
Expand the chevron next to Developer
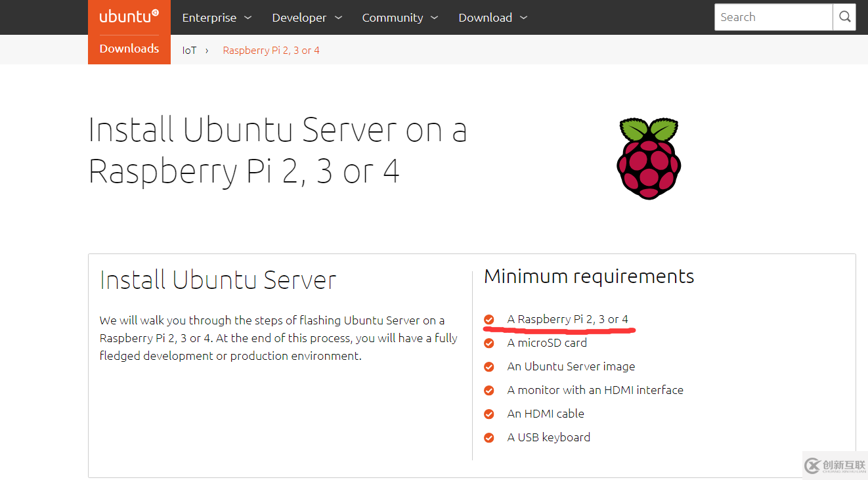coord(338,18)
